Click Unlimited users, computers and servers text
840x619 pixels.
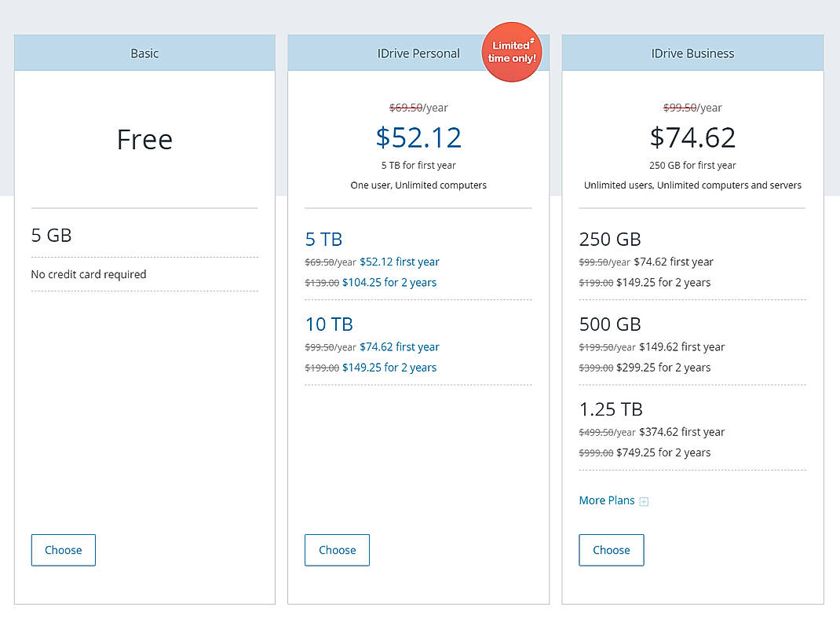[692, 185]
